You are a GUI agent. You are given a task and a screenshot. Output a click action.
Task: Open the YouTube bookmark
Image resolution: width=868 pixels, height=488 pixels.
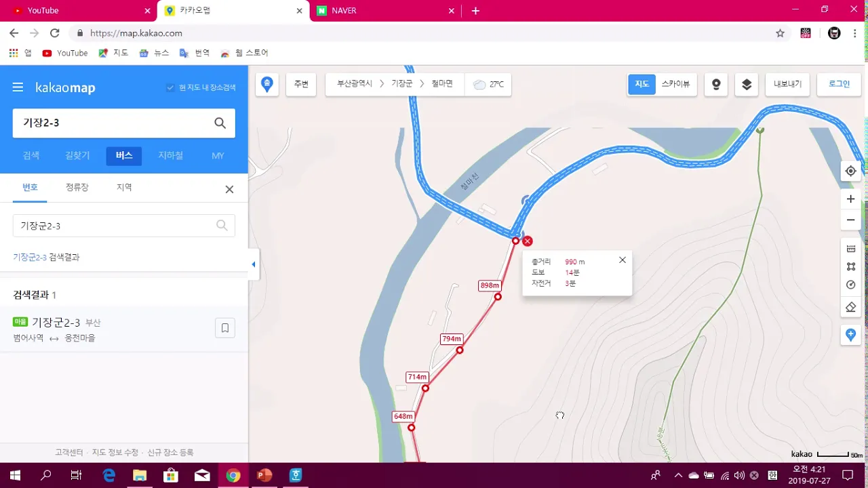65,53
